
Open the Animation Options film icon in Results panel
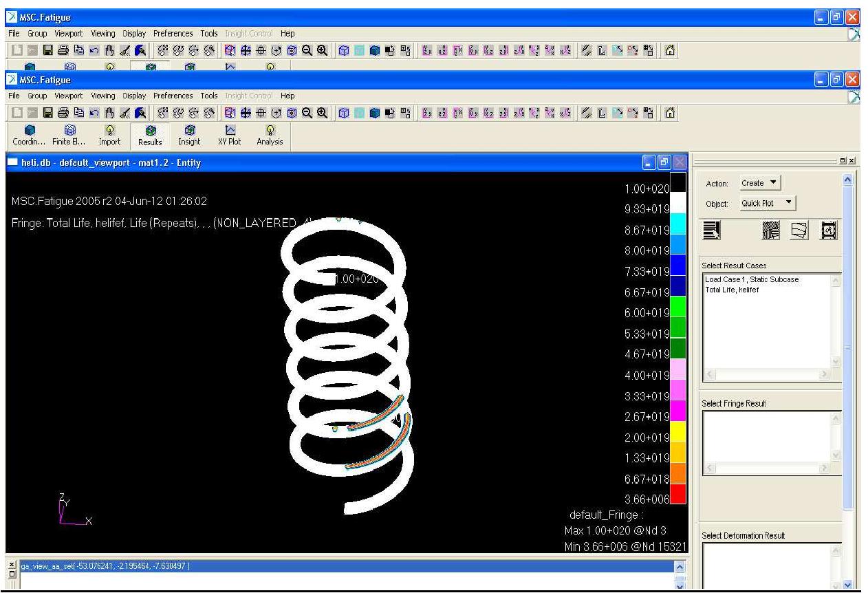[x=830, y=230]
